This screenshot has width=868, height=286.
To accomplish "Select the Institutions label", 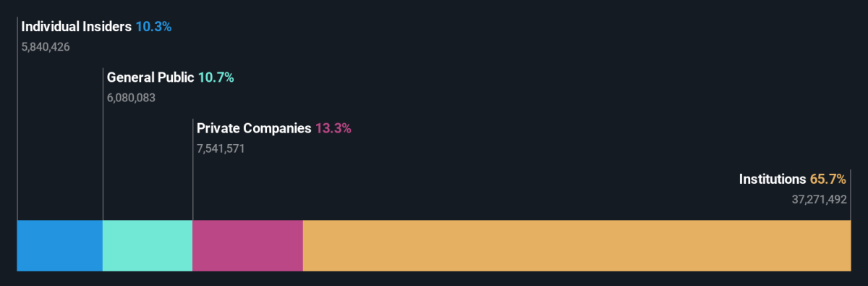I will 772,179.
